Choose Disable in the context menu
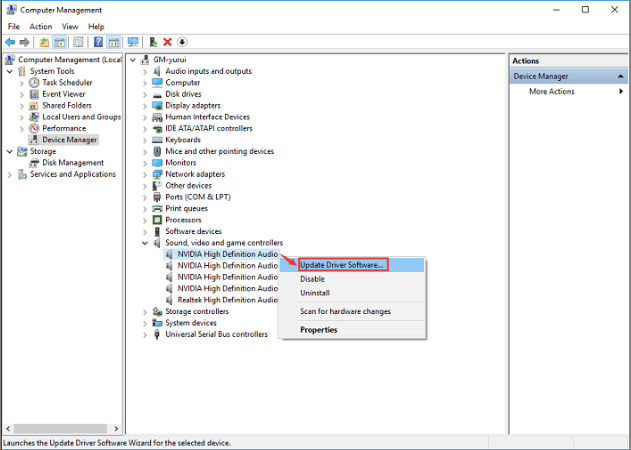Screen dimensions: 631x450 (x=352, y=279)
